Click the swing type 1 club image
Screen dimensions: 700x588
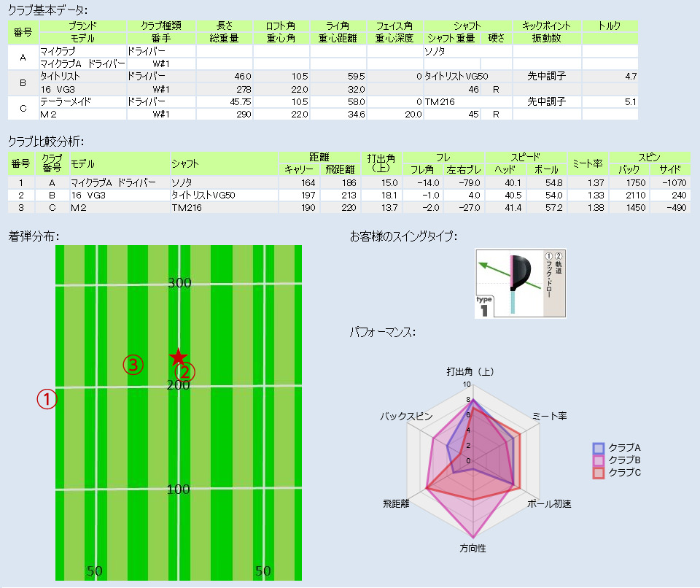click(x=520, y=284)
